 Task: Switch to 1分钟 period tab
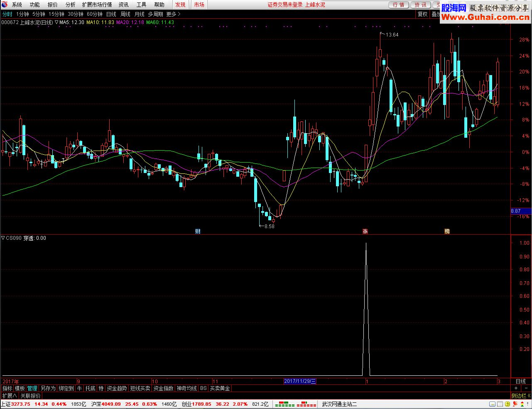click(x=22, y=14)
